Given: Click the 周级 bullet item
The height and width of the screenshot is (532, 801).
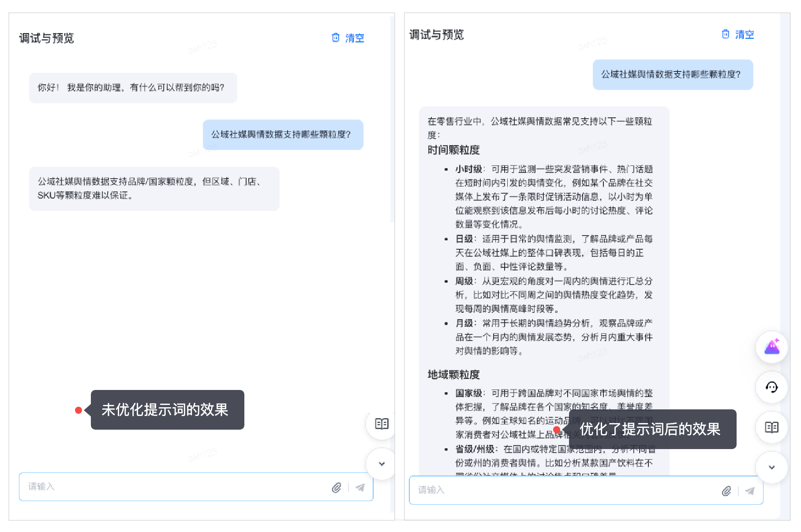Looking at the screenshot, I should [554, 295].
